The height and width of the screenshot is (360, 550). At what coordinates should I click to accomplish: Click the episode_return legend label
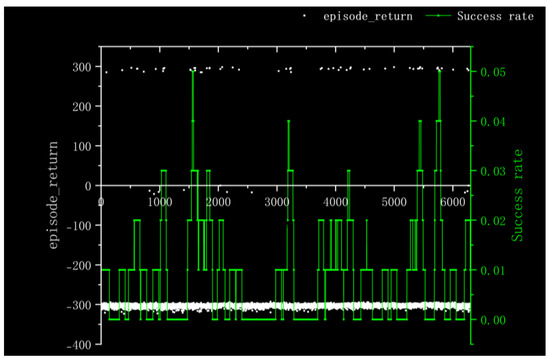pos(368,16)
